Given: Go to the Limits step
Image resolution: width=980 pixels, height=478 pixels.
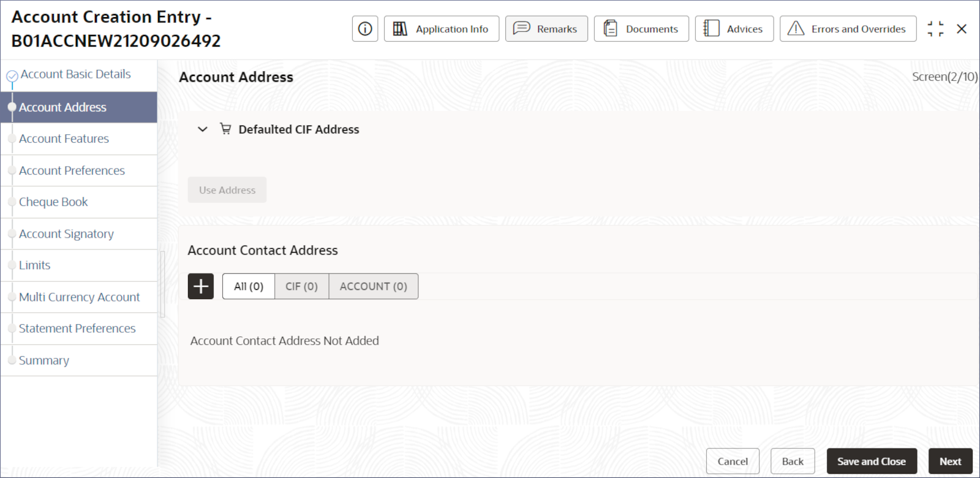Looking at the screenshot, I should click(x=78, y=265).
